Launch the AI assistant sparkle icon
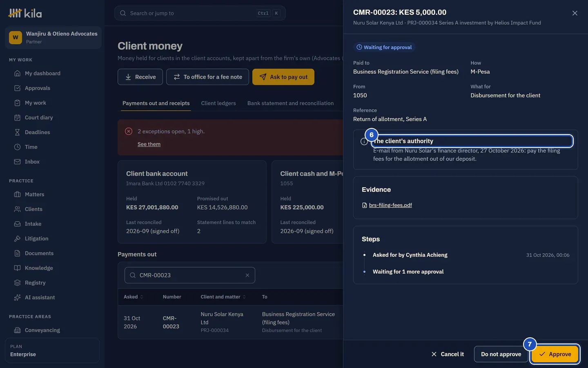This screenshot has width=588, height=368. 17,297
